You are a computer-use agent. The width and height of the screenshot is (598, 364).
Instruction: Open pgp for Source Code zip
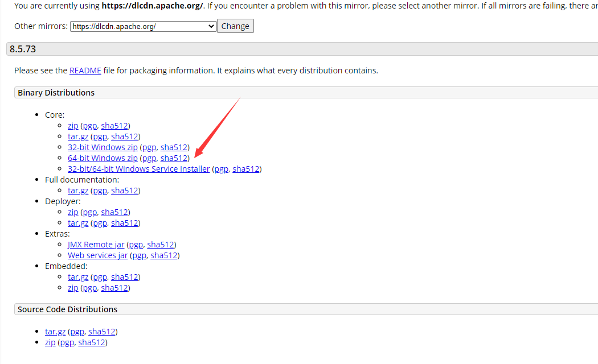[x=67, y=342]
